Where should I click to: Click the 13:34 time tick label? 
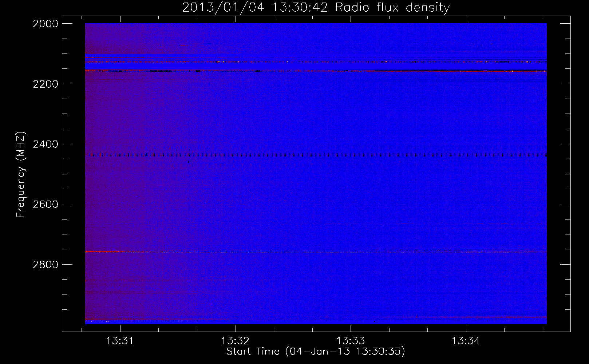tap(466, 341)
